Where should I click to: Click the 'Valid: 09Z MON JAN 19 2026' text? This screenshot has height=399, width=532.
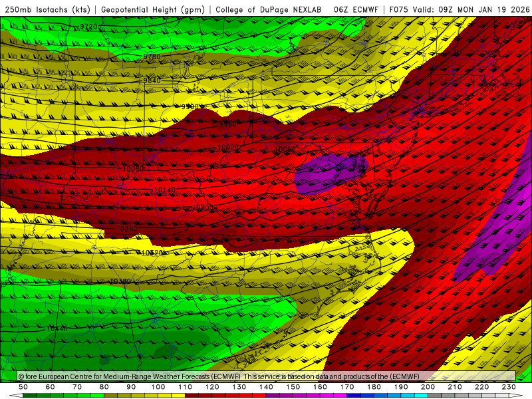point(471,10)
